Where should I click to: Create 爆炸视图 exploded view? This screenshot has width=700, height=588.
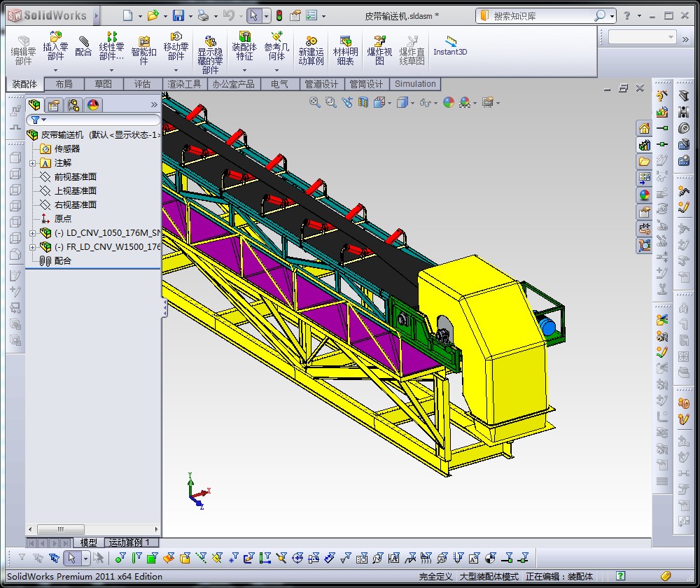click(x=379, y=50)
